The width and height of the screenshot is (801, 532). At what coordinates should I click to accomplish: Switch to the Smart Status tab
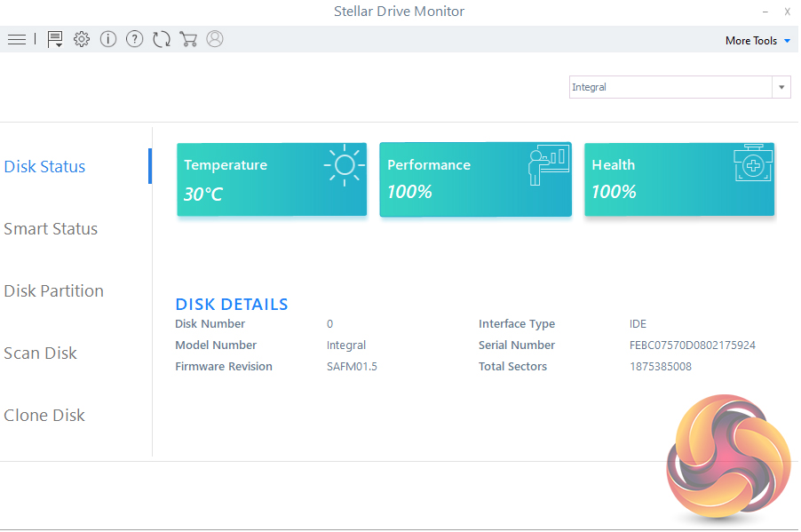(51, 229)
